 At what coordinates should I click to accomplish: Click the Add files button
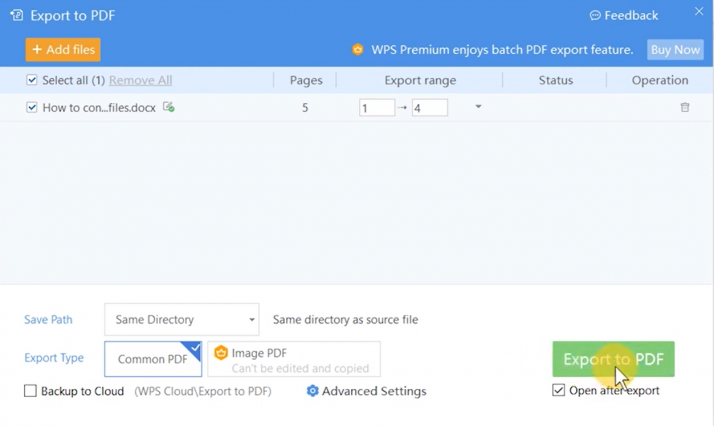click(x=63, y=50)
